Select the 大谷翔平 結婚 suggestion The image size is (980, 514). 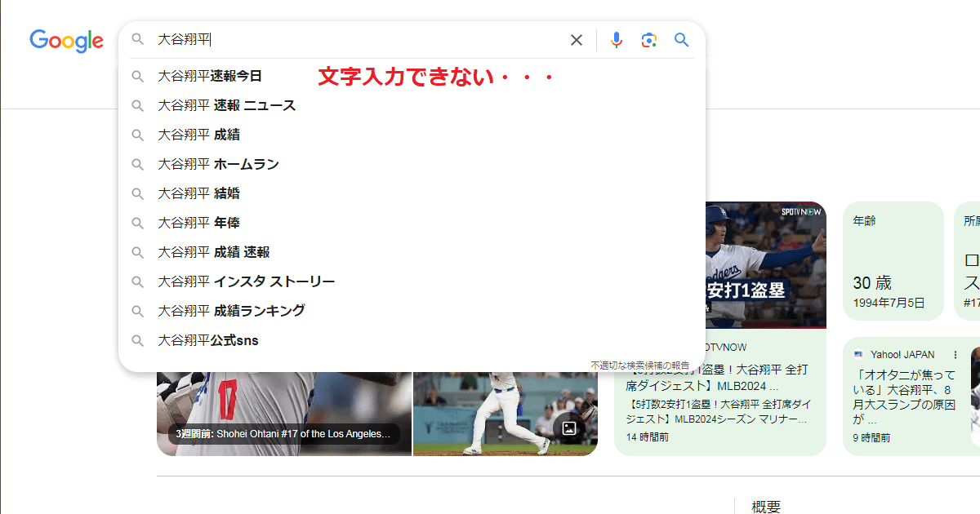[205, 193]
